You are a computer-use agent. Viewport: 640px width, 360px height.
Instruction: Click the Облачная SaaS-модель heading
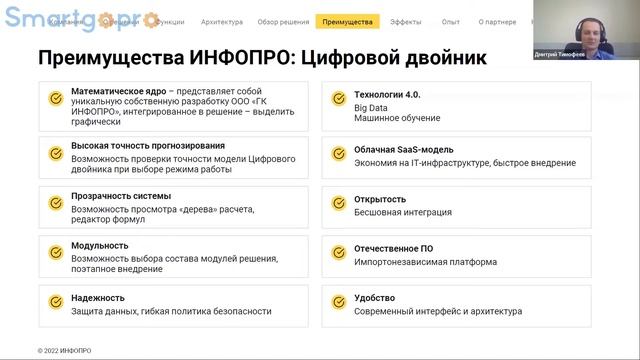(x=404, y=150)
